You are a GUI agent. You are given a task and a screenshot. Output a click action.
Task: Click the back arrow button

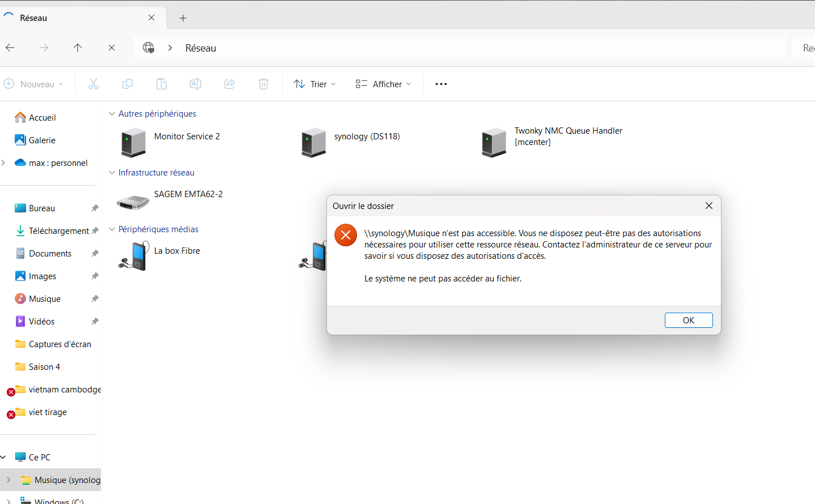point(10,48)
